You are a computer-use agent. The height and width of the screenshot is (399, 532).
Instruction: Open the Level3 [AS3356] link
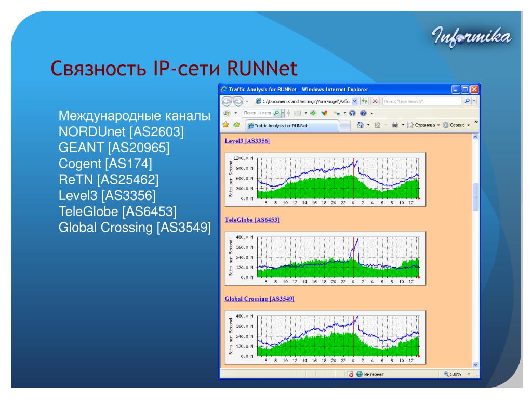click(x=247, y=141)
